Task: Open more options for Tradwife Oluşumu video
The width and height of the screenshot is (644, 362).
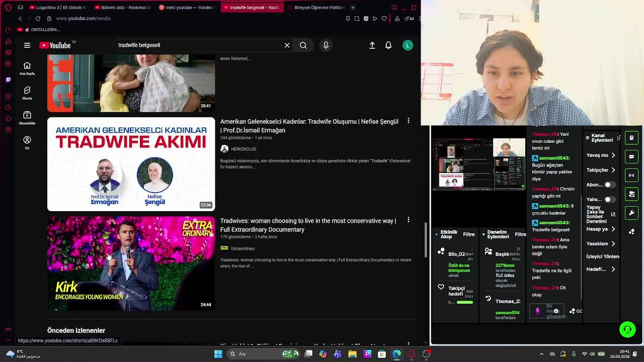Action: click(408, 121)
